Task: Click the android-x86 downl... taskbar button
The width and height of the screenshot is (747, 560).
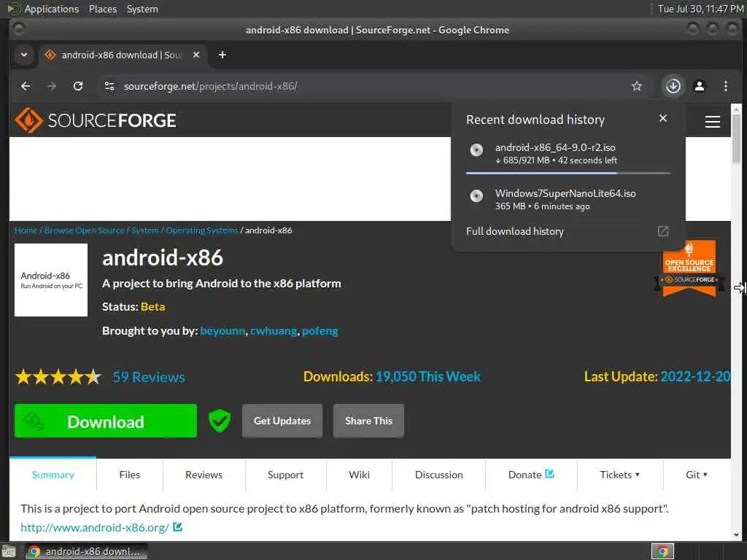Action: (x=86, y=551)
